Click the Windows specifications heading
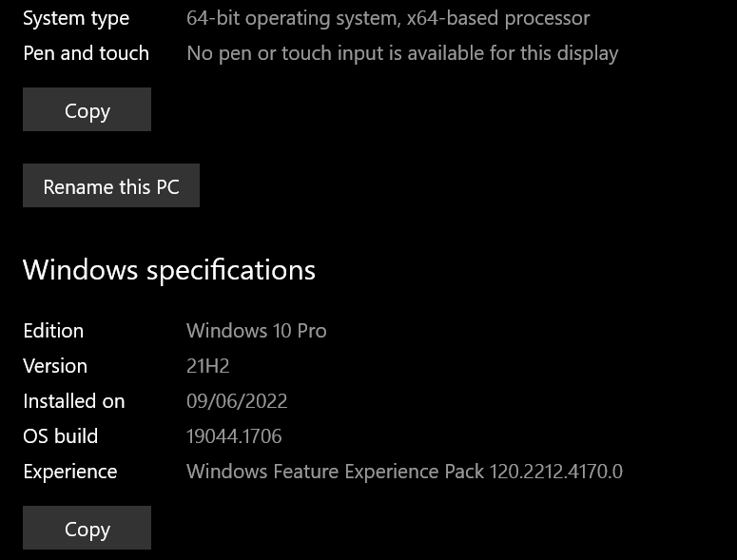Viewport: 737px width, 560px height. tap(169, 270)
